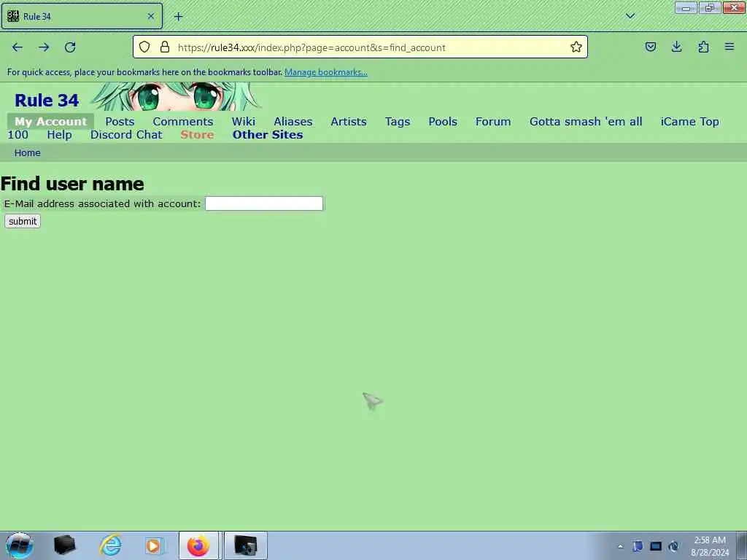747x560 pixels.
Task: Restore down the Firefox window
Action: click(709, 8)
